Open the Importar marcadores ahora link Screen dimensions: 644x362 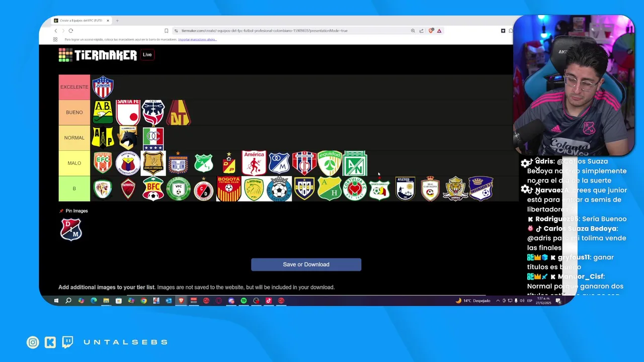tap(197, 39)
